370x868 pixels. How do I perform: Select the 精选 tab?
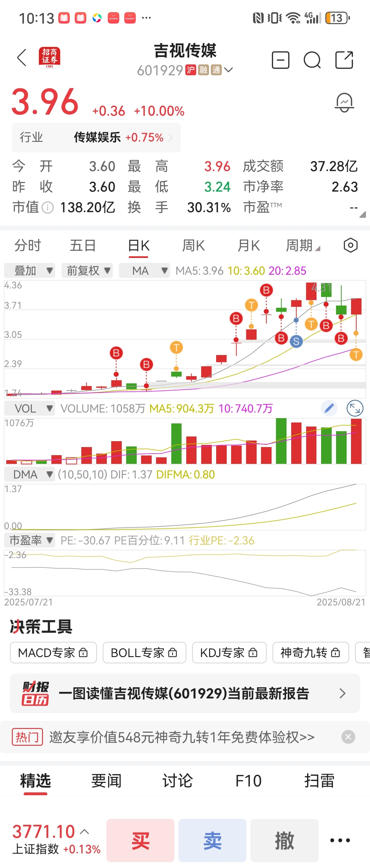[x=36, y=781]
